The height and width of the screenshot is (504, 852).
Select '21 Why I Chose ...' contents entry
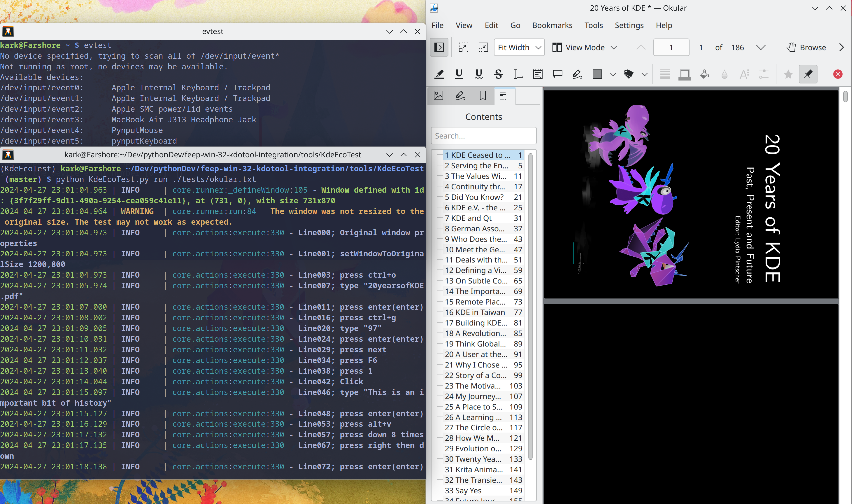pyautogui.click(x=483, y=365)
